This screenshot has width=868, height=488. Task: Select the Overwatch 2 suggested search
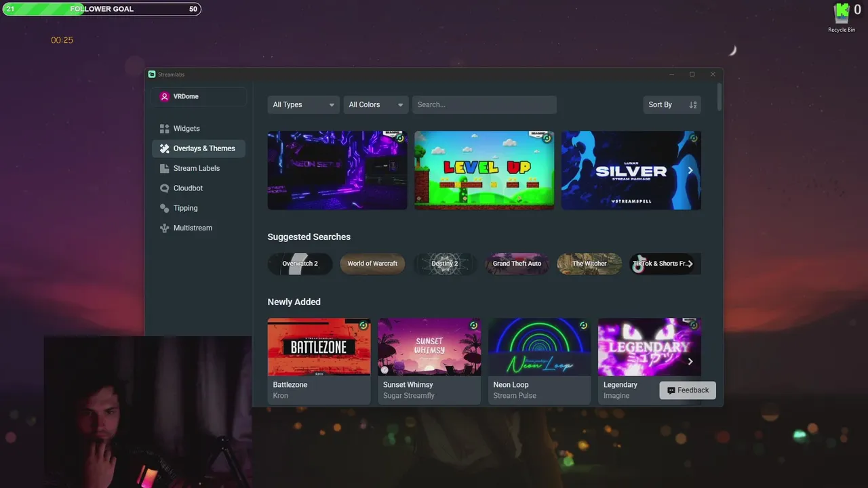click(300, 264)
